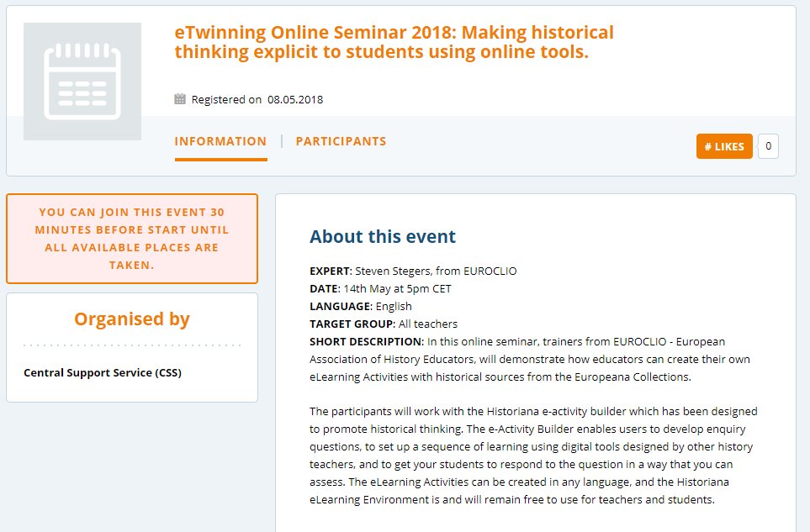
Task: Click the join event notice box
Action: coord(132,239)
